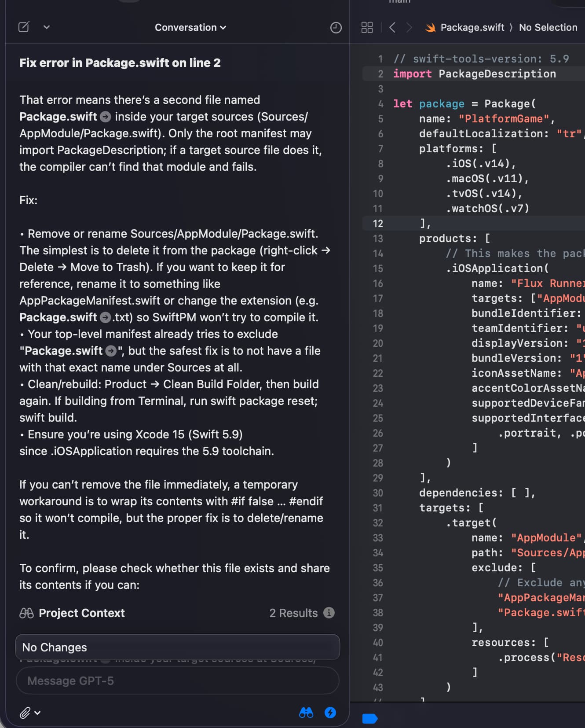Click the No Changes button
The height and width of the screenshot is (728, 585).
(x=177, y=647)
